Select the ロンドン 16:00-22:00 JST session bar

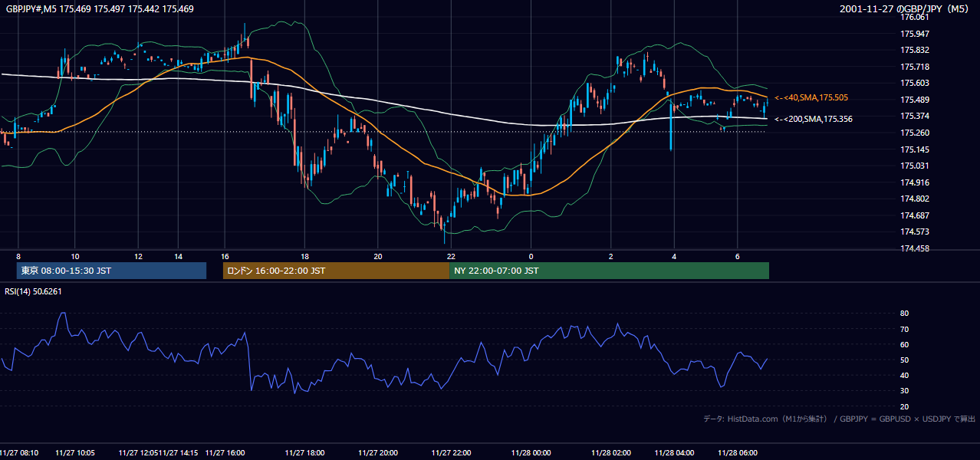336,271
